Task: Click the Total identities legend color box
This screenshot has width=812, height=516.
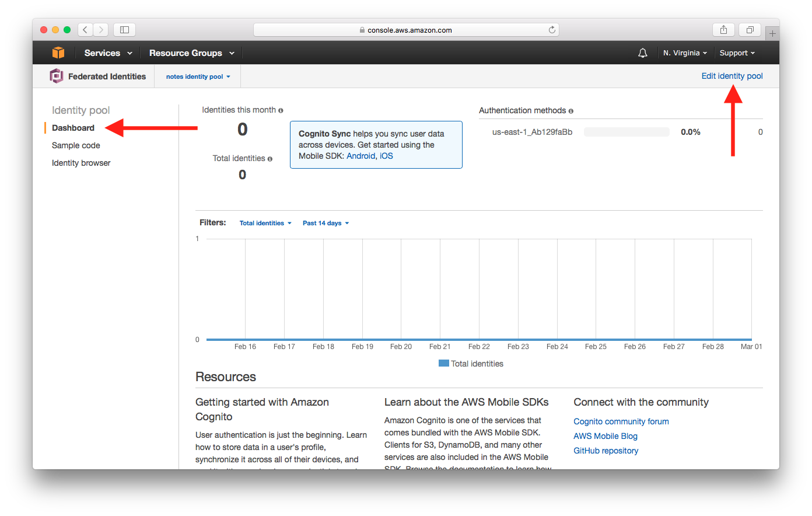Action: pos(444,363)
